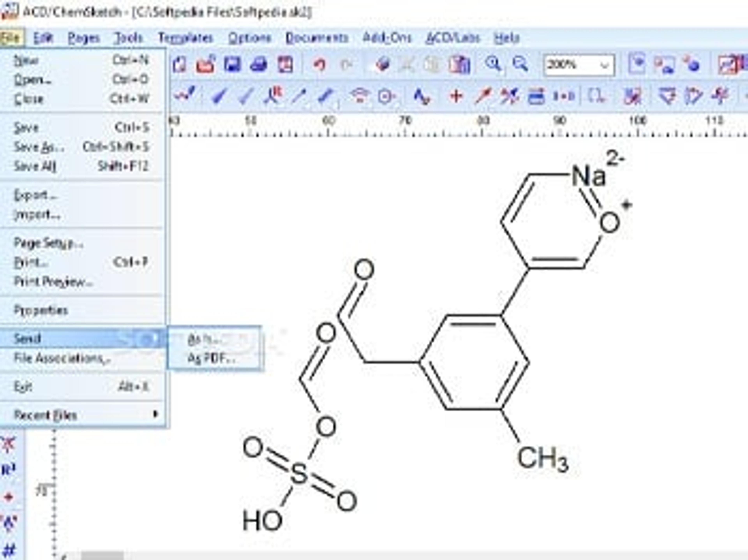Click the Undo arrow icon

[319, 64]
